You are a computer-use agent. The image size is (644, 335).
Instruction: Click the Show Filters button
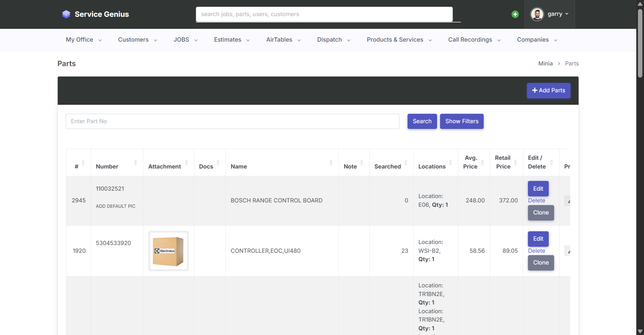click(462, 121)
